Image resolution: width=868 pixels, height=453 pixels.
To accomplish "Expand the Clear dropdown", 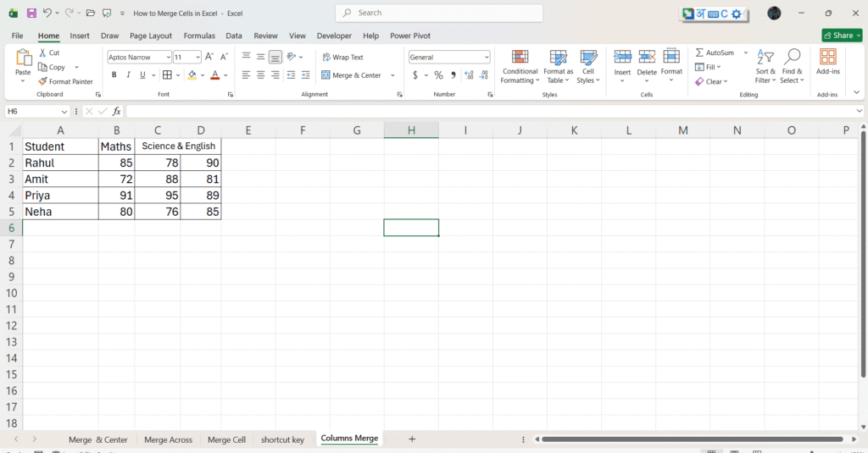I will [x=726, y=81].
